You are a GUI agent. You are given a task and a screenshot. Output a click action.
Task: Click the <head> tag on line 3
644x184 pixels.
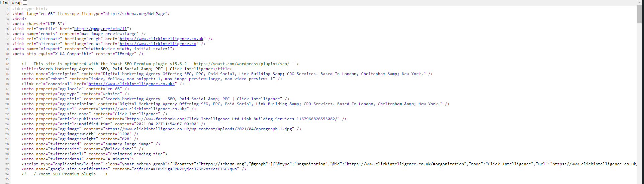click(x=19, y=19)
